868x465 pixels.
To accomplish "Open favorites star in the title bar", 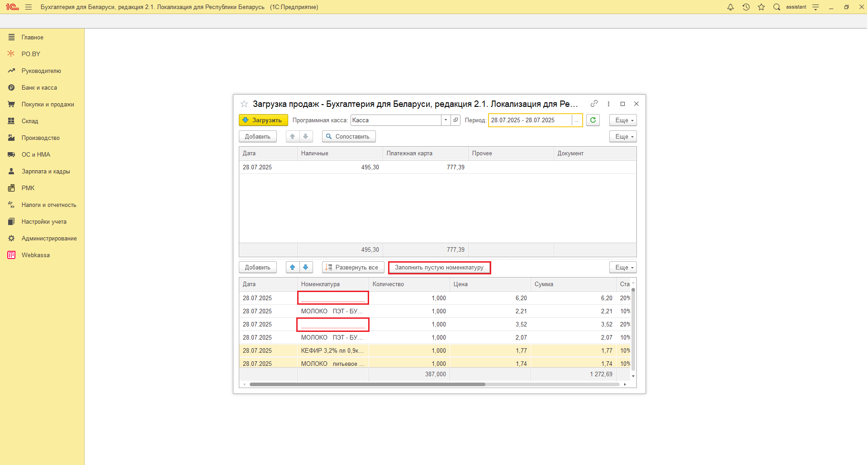I will 761,7.
